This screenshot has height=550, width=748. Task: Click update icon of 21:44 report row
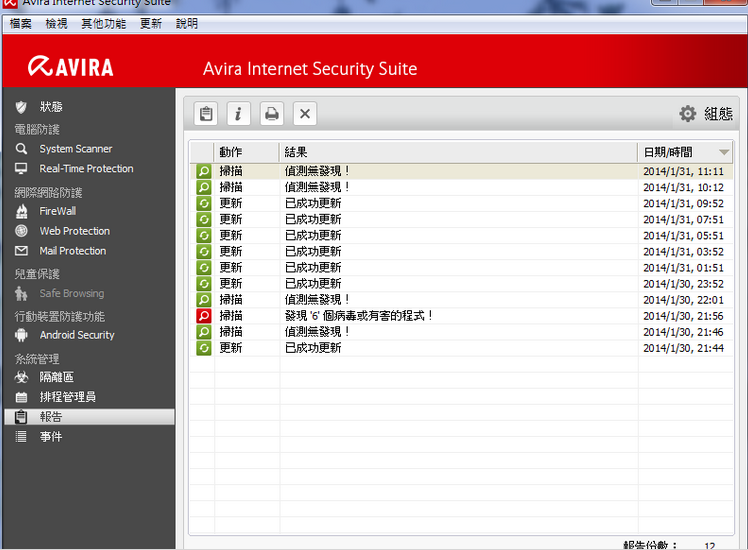coord(204,348)
